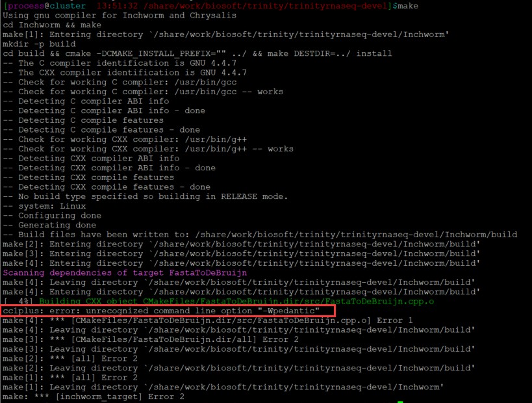The width and height of the screenshot is (532, 403).
Task: Click 'make: *** [inchworm_target] Error 2' line
Action: coord(94,396)
